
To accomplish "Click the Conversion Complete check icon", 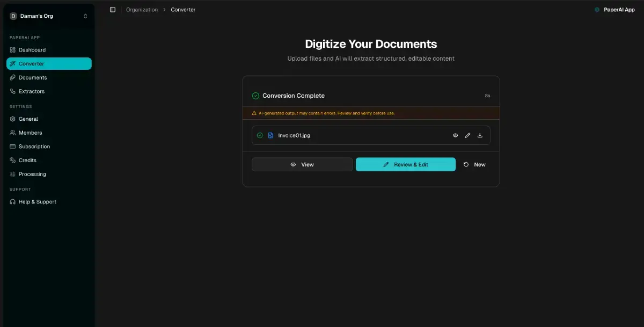I will 255,96.
